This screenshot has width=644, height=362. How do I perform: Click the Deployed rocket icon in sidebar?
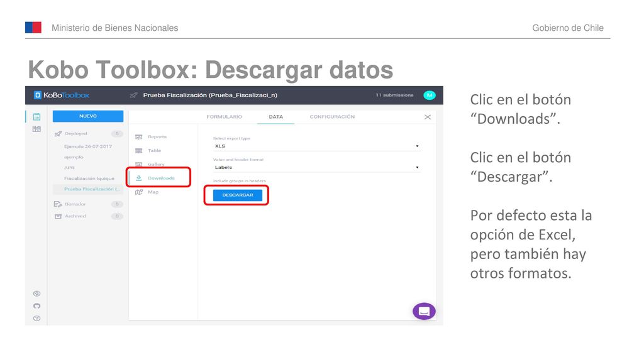click(58, 134)
